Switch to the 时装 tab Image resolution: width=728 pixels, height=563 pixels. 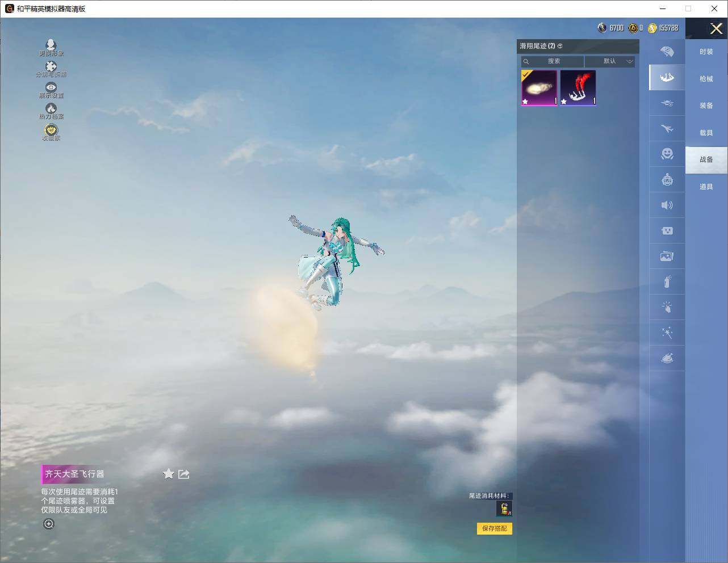pos(706,52)
